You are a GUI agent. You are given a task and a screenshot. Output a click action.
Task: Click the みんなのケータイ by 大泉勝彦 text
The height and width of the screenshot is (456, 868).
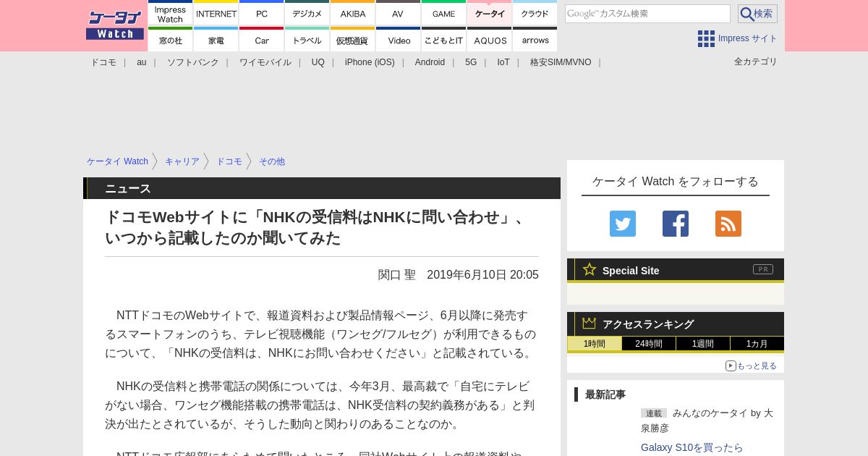click(x=707, y=421)
